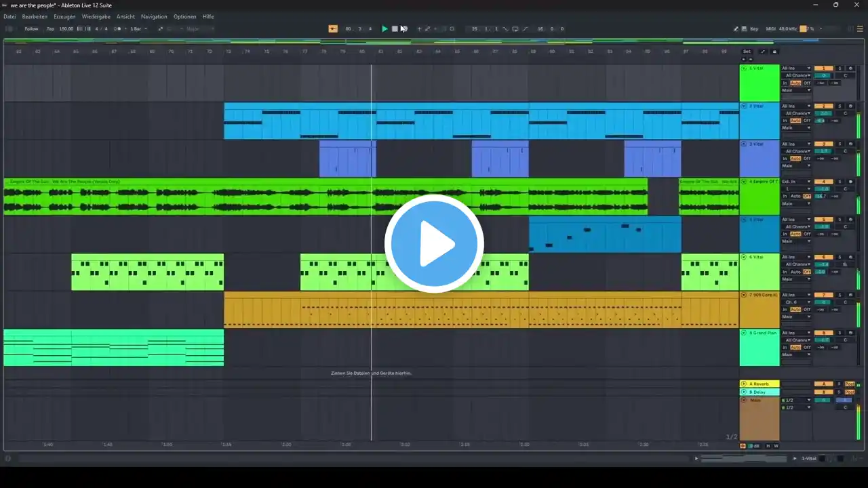The width and height of the screenshot is (868, 488).
Task: Click the Tap tempo button
Action: [50, 29]
